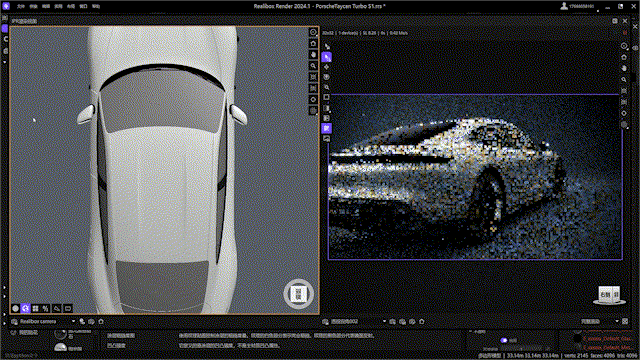This screenshot has width=640, height=360.
Task: Toggle the highlighted purple shading mode in the left viewport
Action: [x=25, y=309]
